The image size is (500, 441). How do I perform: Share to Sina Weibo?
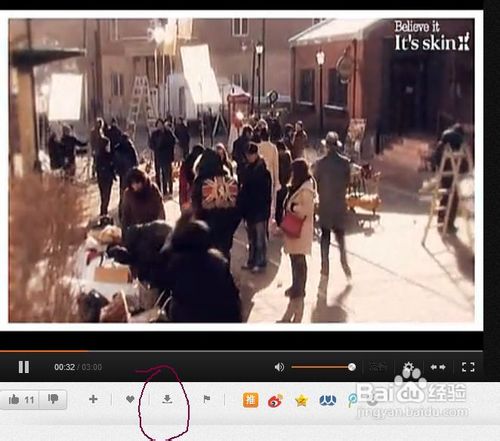point(276,400)
